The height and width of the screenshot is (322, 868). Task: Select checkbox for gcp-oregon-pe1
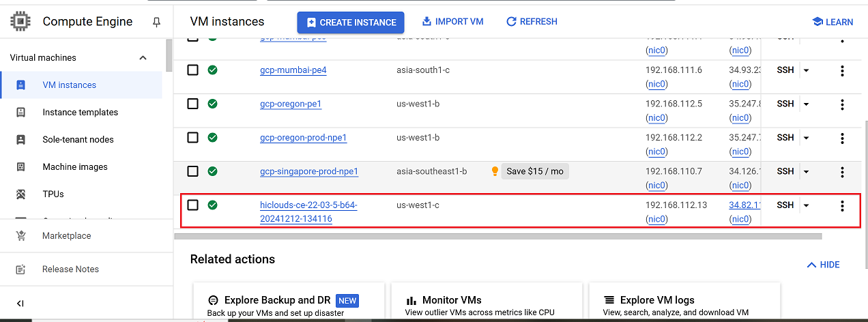[193, 104]
